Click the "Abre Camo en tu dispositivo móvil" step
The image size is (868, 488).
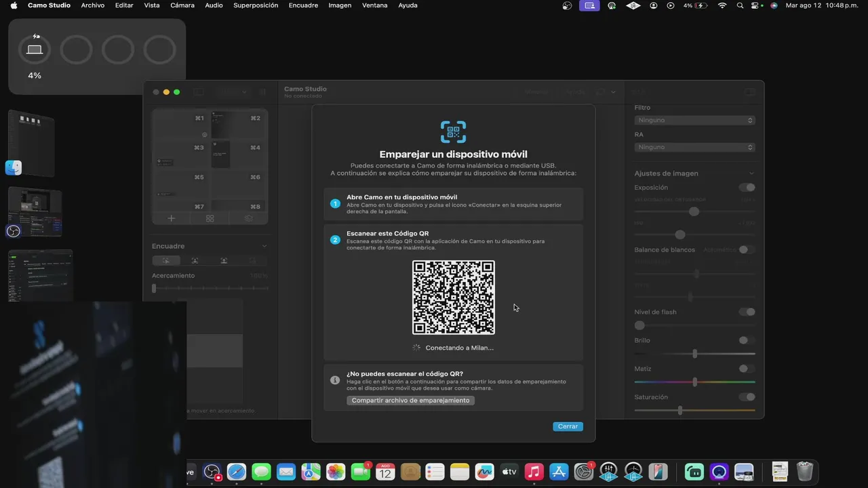[x=454, y=204]
